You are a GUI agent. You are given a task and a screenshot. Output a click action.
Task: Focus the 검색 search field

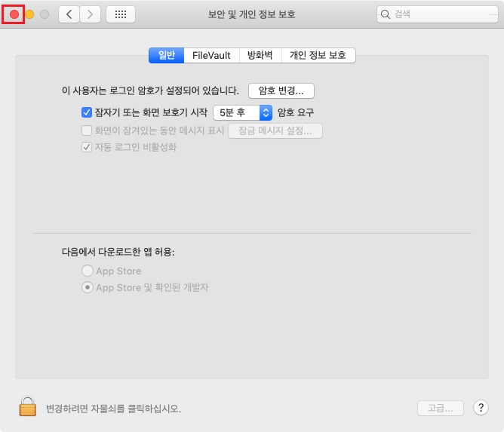coord(437,14)
